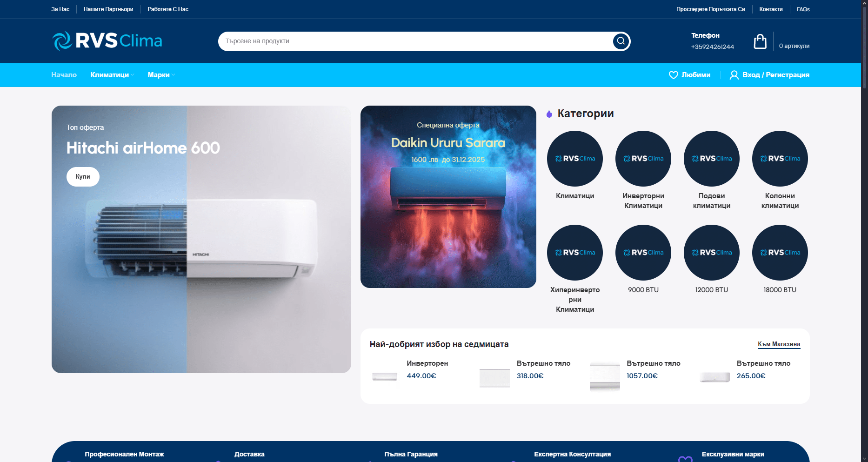Viewport: 868px width, 462px height.
Task: Go to the Начало menu item
Action: pos(64,75)
